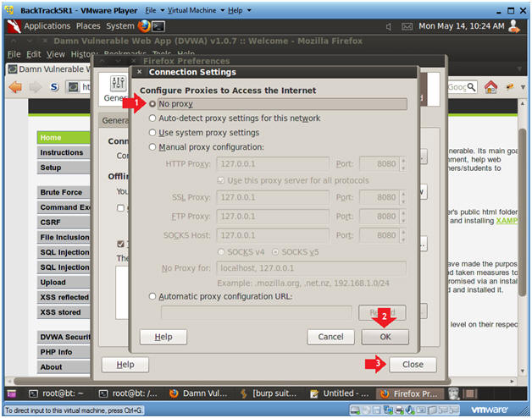The height and width of the screenshot is (418, 532).
Task: Click Help button in Firefox Preferences window
Action: click(x=125, y=365)
